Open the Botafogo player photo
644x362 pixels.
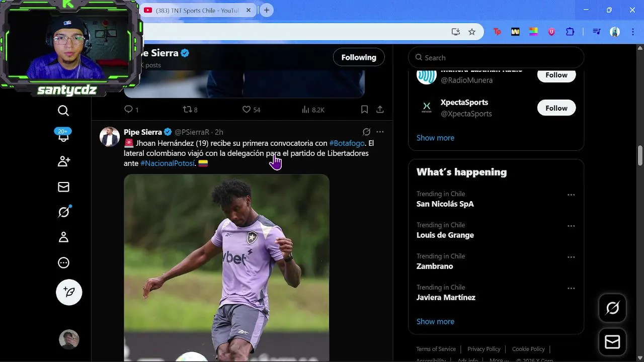[x=226, y=267]
